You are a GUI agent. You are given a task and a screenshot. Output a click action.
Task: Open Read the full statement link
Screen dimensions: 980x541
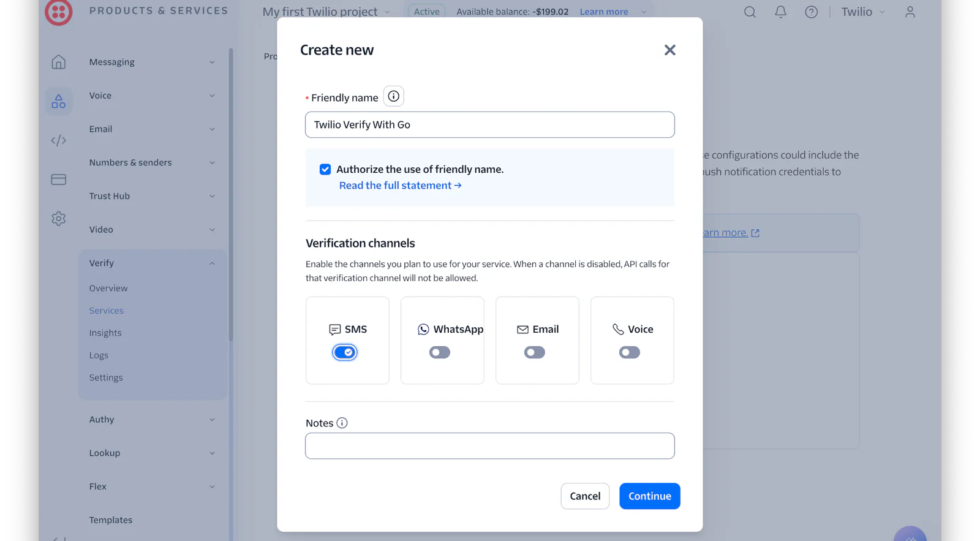click(x=400, y=185)
